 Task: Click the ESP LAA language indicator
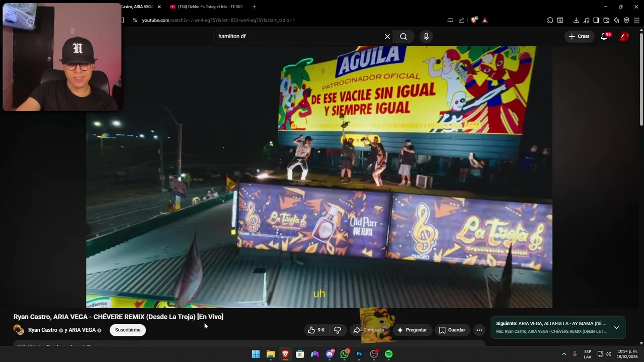(588, 354)
